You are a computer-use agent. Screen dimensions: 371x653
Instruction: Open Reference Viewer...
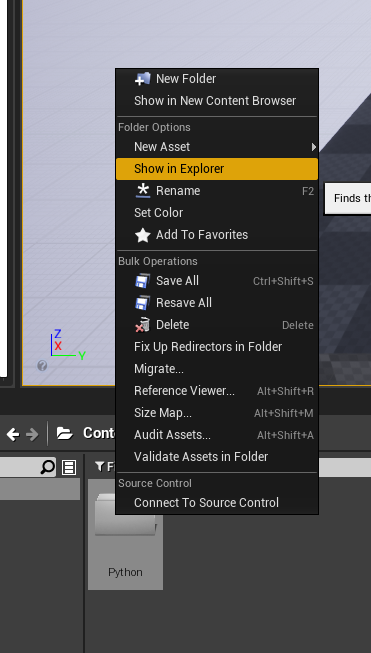(x=217, y=391)
